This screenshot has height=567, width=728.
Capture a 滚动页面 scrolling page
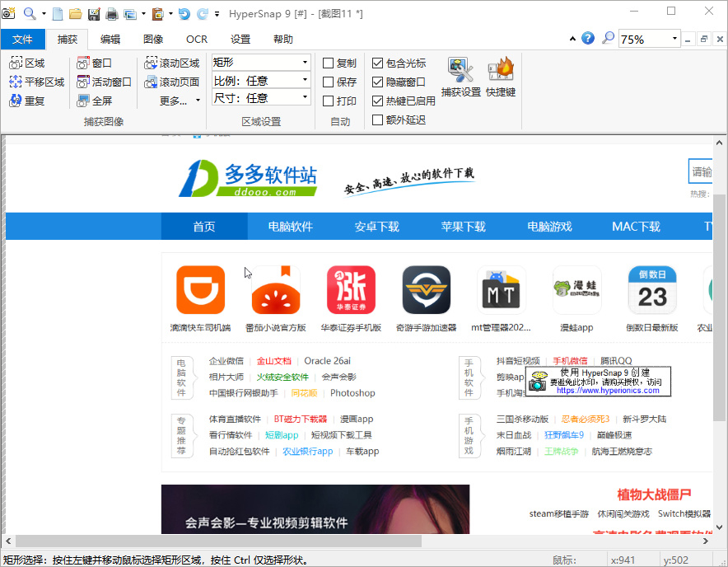(x=172, y=82)
